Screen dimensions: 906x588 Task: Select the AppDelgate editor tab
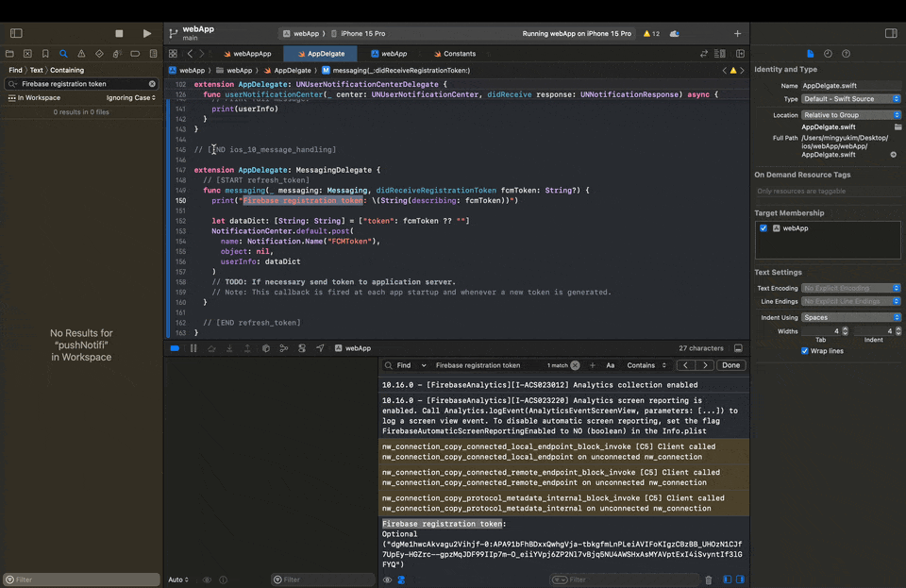click(x=321, y=54)
